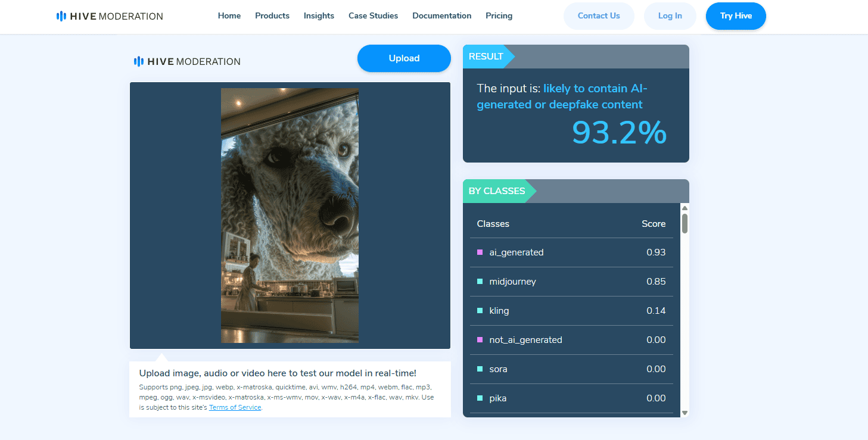Click the Upload button

(404, 58)
